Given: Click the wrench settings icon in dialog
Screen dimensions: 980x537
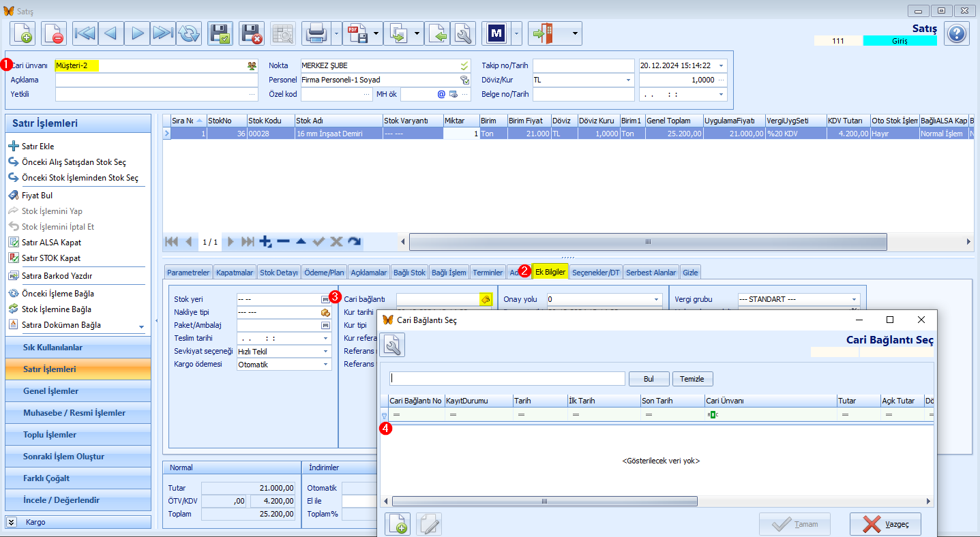Looking at the screenshot, I should point(392,346).
